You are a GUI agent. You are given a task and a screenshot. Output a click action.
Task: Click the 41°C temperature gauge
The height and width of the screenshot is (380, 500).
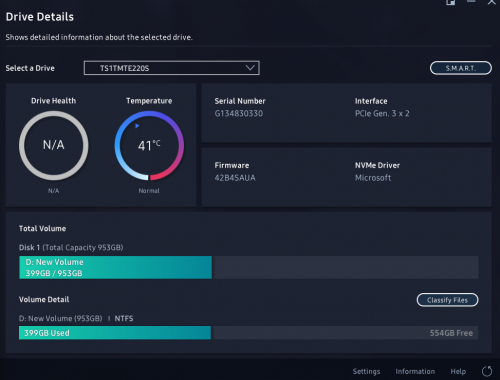(x=149, y=146)
